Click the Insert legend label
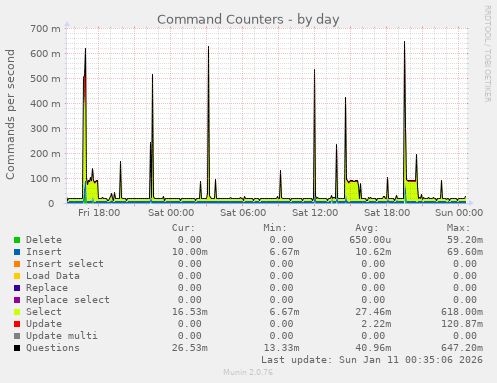 (44, 252)
